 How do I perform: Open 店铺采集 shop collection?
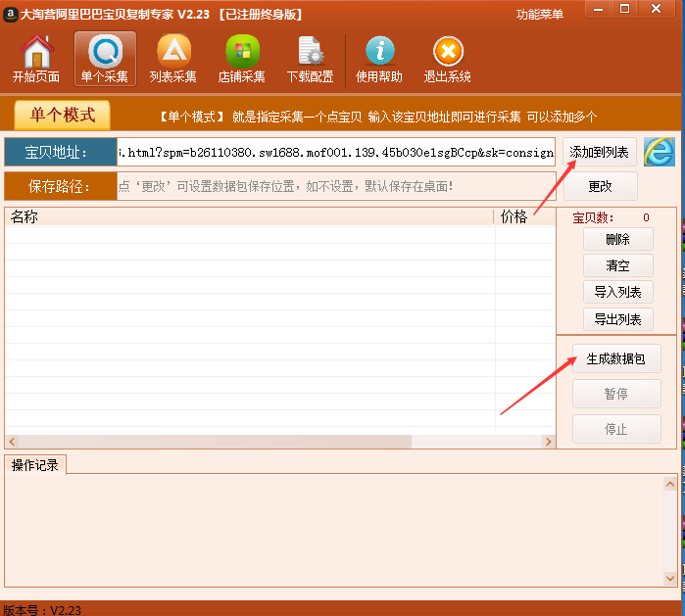click(x=241, y=59)
